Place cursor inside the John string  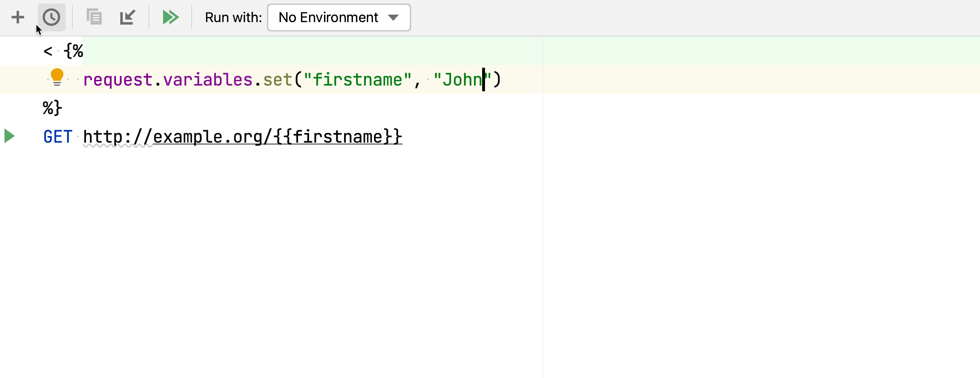[460, 79]
